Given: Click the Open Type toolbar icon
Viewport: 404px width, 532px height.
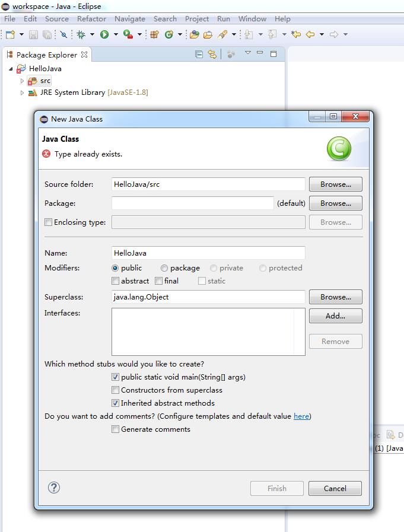Looking at the screenshot, I should point(195,34).
